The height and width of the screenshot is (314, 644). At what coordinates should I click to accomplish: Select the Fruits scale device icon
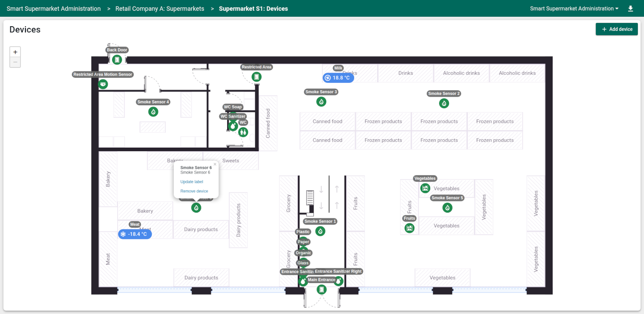pyautogui.click(x=410, y=228)
